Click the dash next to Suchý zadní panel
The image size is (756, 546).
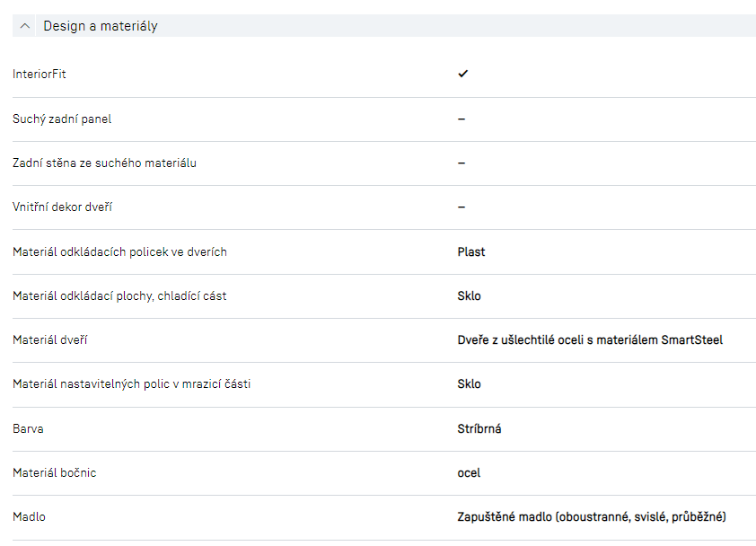[462, 119]
